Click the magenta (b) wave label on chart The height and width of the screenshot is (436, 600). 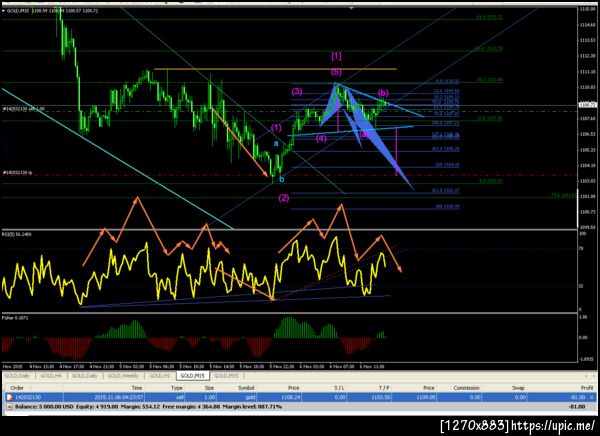point(383,93)
